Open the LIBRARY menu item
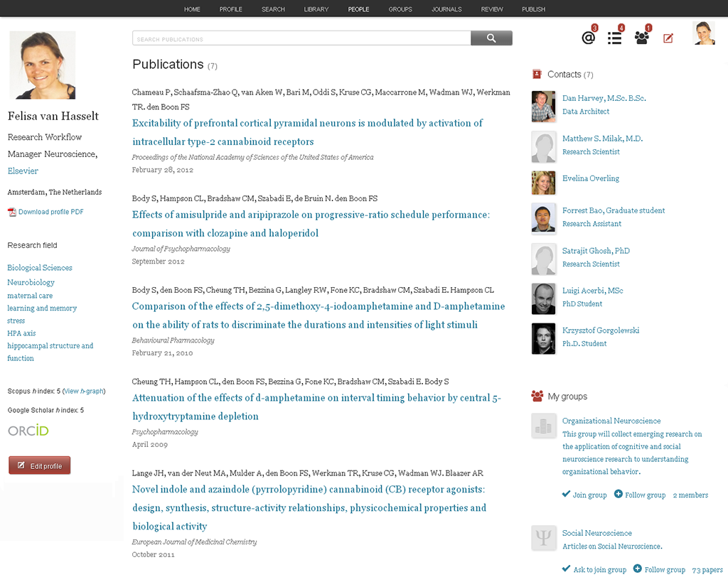The image size is (728, 582). click(316, 9)
